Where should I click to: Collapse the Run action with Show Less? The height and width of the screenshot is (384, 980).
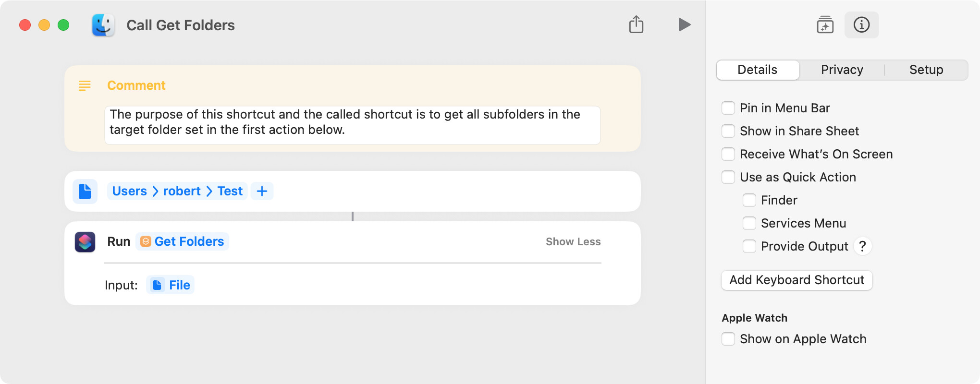click(573, 242)
